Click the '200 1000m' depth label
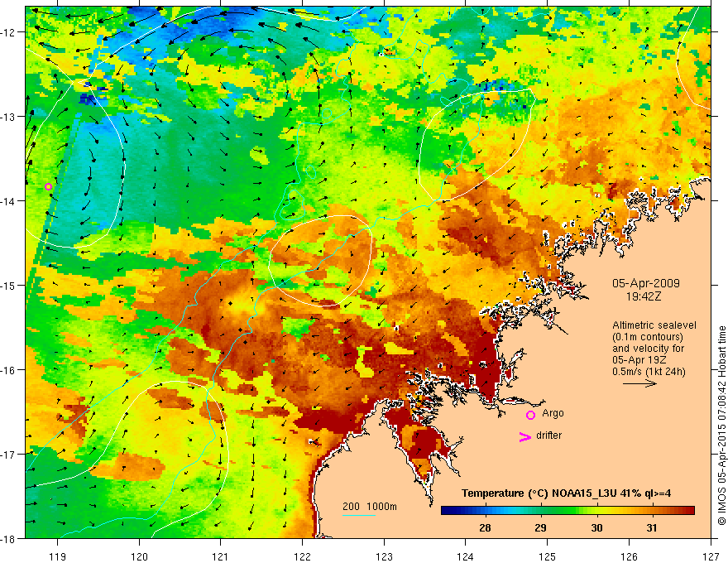 (x=370, y=507)
